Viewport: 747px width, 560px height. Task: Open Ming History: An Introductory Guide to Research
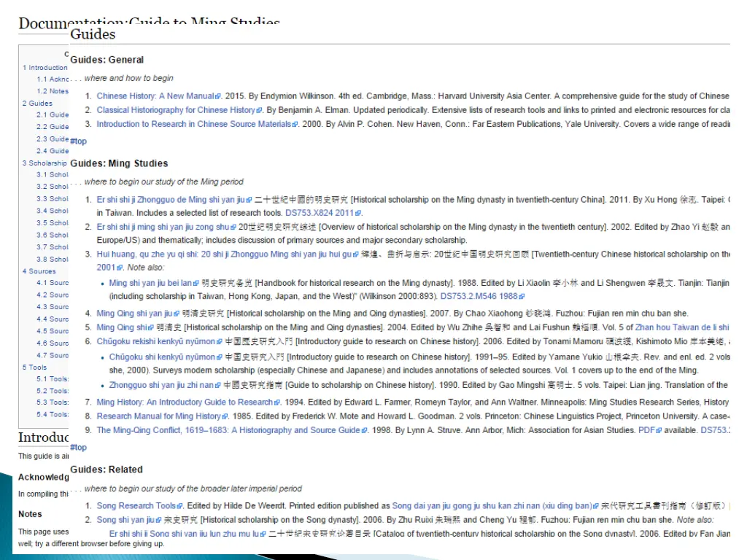click(185, 402)
